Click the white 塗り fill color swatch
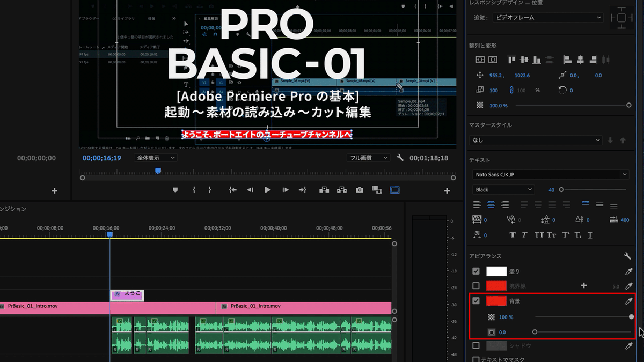644x362 pixels. [496, 271]
